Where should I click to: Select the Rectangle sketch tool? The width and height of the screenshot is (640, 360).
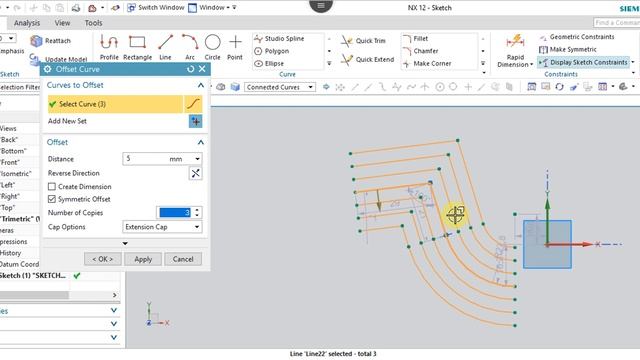[137, 47]
